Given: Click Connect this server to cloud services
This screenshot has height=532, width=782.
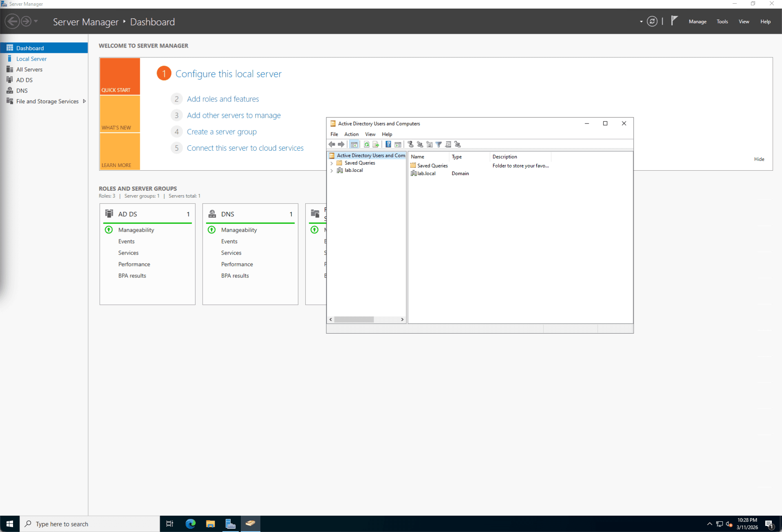Looking at the screenshot, I should click(245, 148).
